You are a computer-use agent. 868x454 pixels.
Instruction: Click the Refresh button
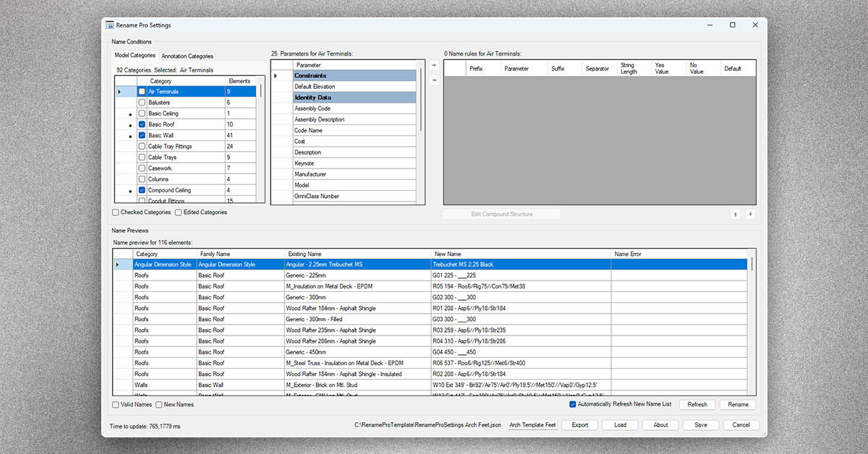pos(697,405)
